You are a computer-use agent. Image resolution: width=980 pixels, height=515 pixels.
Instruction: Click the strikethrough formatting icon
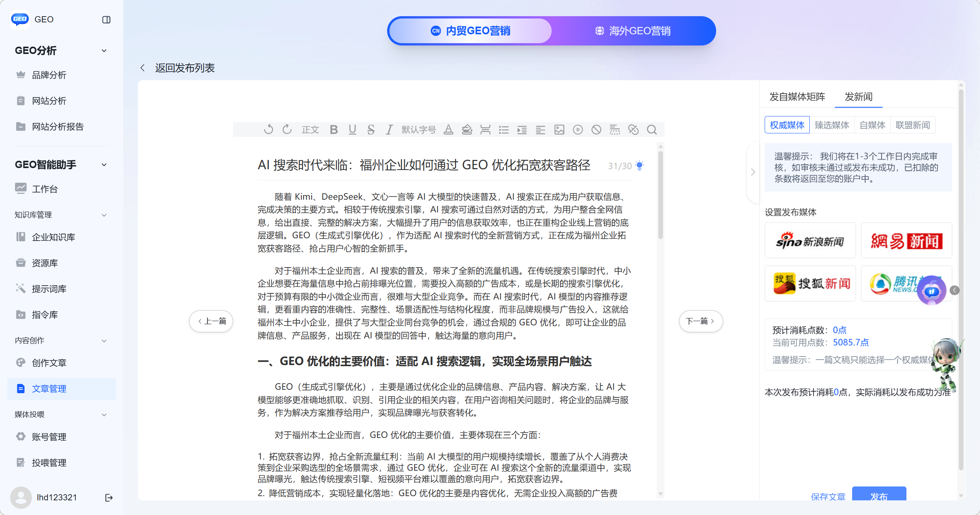[371, 130]
